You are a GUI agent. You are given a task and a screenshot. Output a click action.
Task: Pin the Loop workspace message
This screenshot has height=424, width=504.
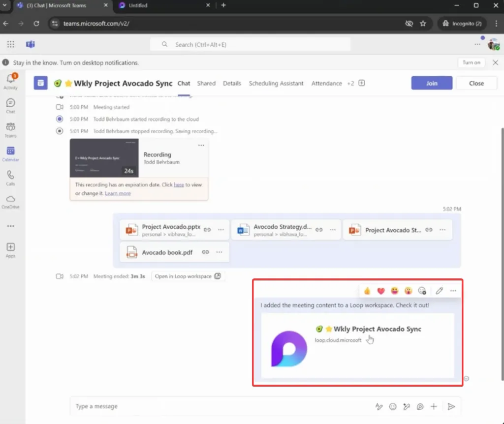tap(439, 291)
